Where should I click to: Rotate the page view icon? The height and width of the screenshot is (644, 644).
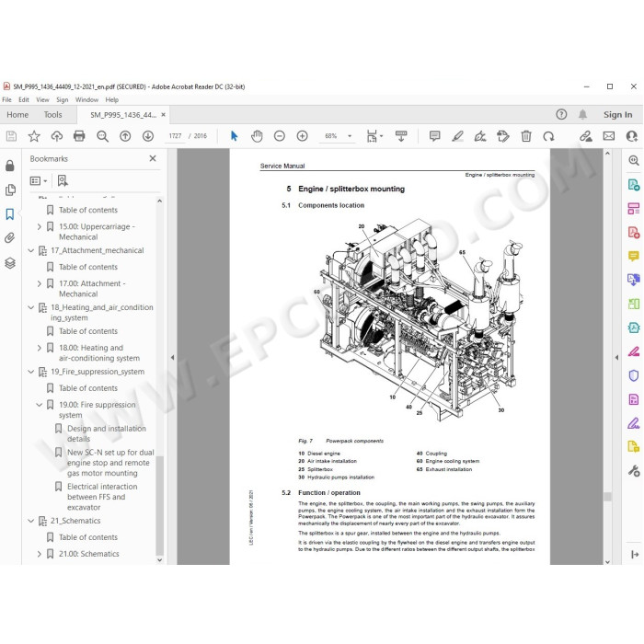tap(548, 136)
